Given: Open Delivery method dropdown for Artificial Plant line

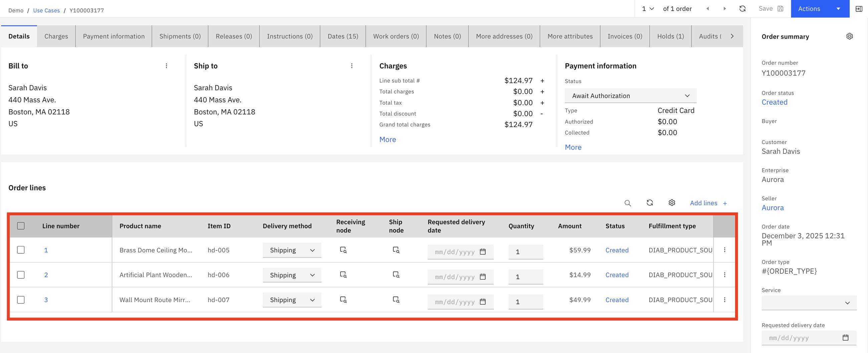Looking at the screenshot, I should tap(292, 275).
